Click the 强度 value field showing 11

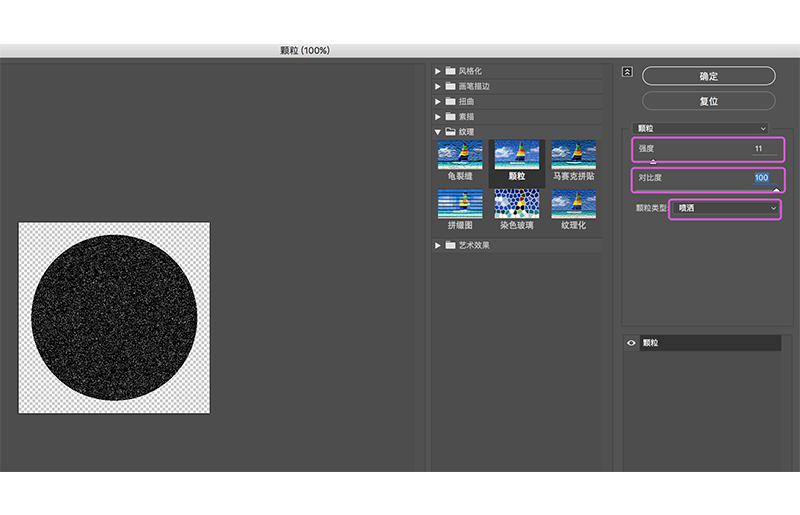pos(764,149)
